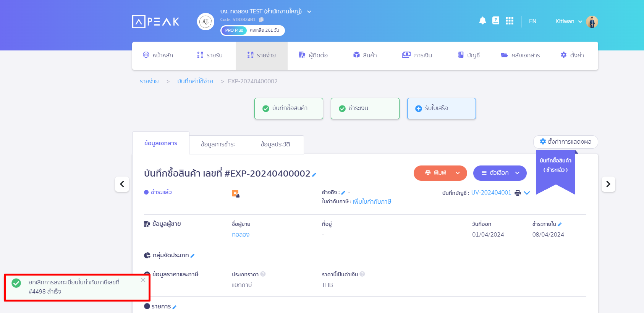Print journal entry UV-202404001
This screenshot has width=644, height=313.
coord(518,193)
